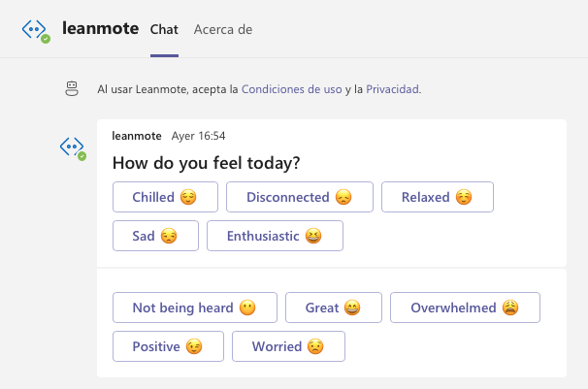This screenshot has height=389, width=588.
Task: Click the Ayer 16:54 message timestamp
Action: 198,136
